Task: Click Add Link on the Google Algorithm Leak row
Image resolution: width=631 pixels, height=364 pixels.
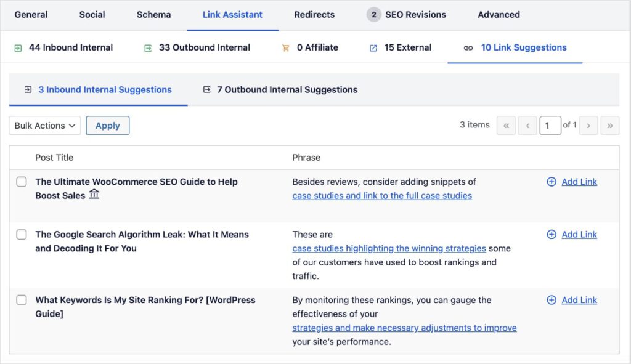Action: pyautogui.click(x=579, y=235)
